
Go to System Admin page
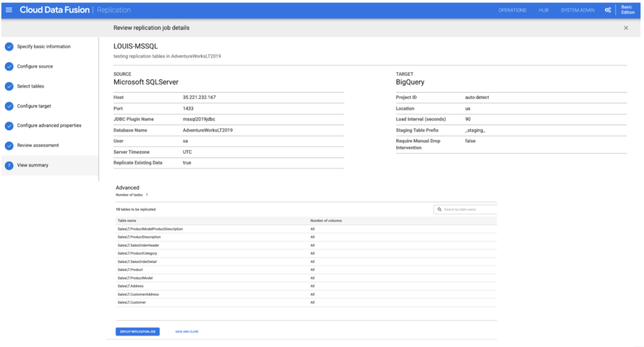(577, 10)
